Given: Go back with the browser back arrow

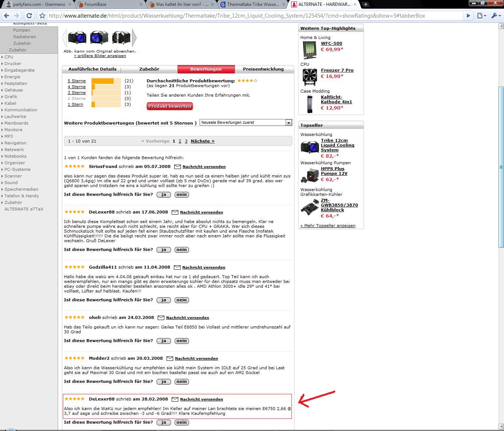Looking at the screenshot, I should [6, 16].
